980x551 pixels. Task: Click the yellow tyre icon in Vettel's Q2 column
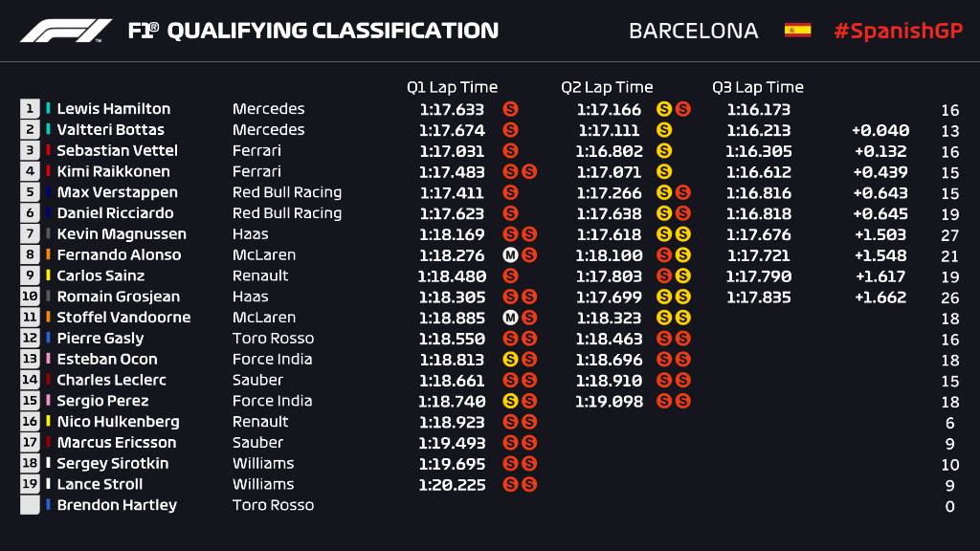pos(663,151)
